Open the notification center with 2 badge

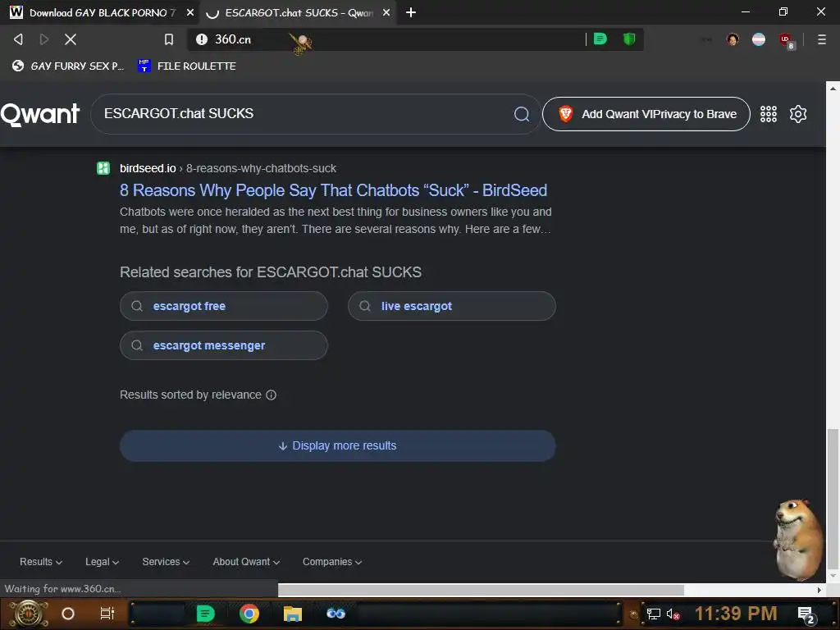click(806, 614)
